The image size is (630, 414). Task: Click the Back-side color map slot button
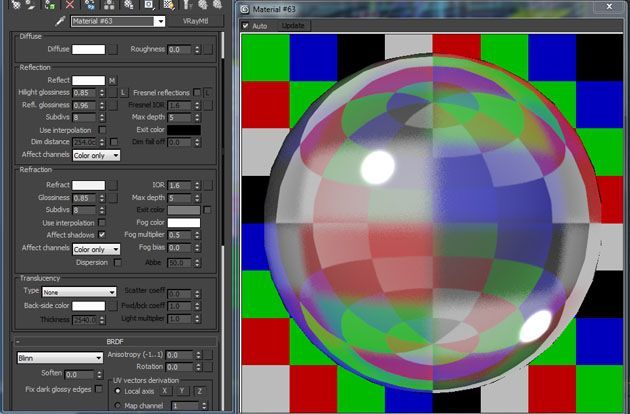click(113, 306)
